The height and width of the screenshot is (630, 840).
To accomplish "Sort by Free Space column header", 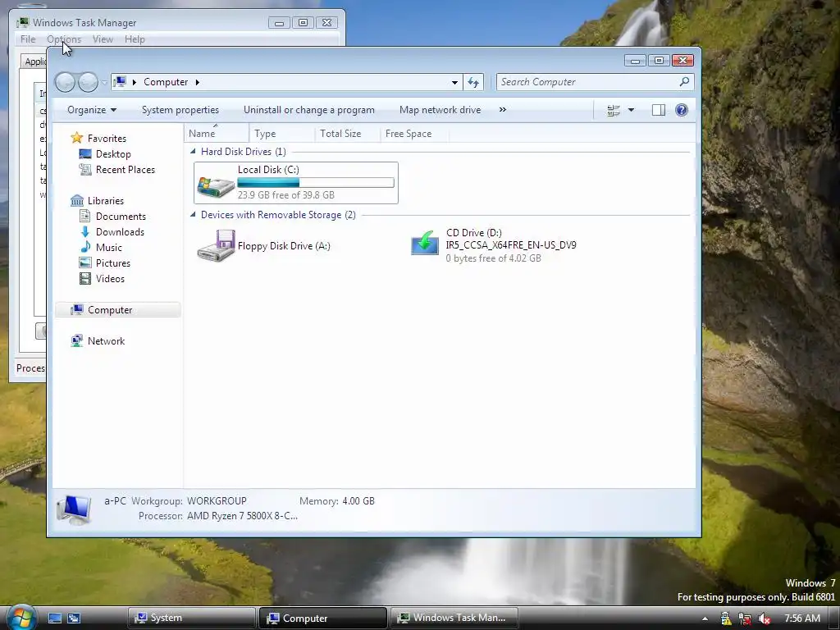I will click(x=414, y=134).
